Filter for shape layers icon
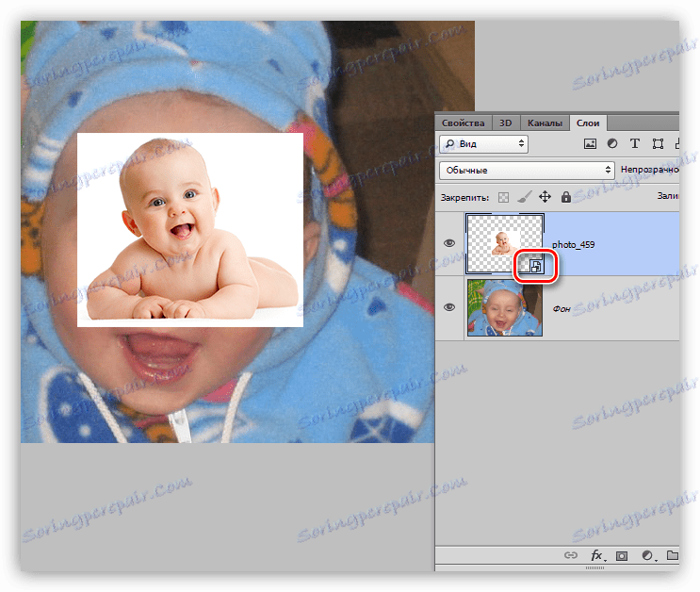The image size is (700, 592). pos(658,144)
